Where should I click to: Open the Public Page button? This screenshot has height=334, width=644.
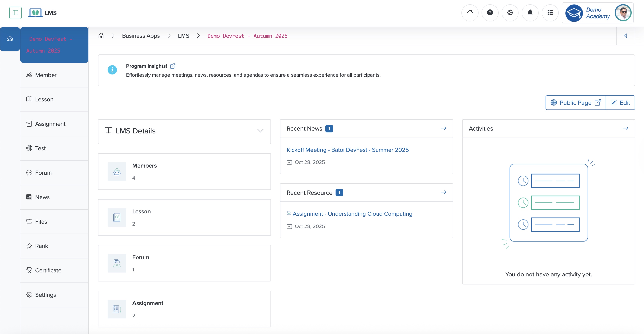[575, 102]
